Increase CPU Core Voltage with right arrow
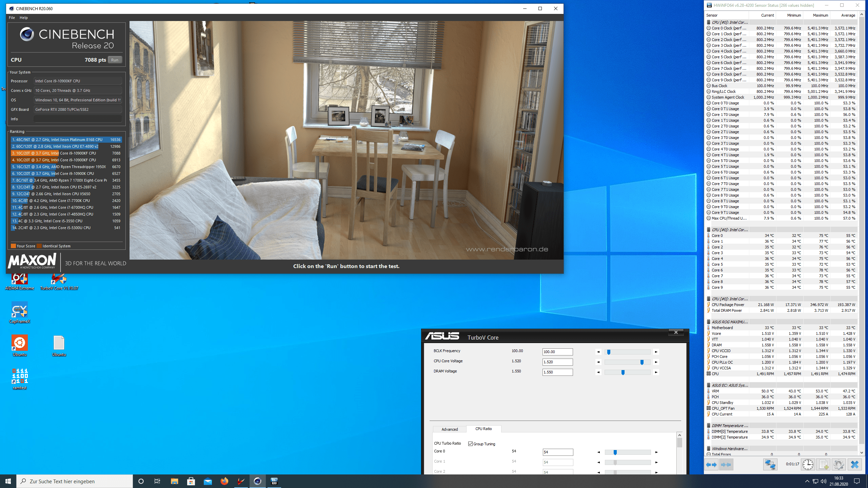 coord(656,362)
